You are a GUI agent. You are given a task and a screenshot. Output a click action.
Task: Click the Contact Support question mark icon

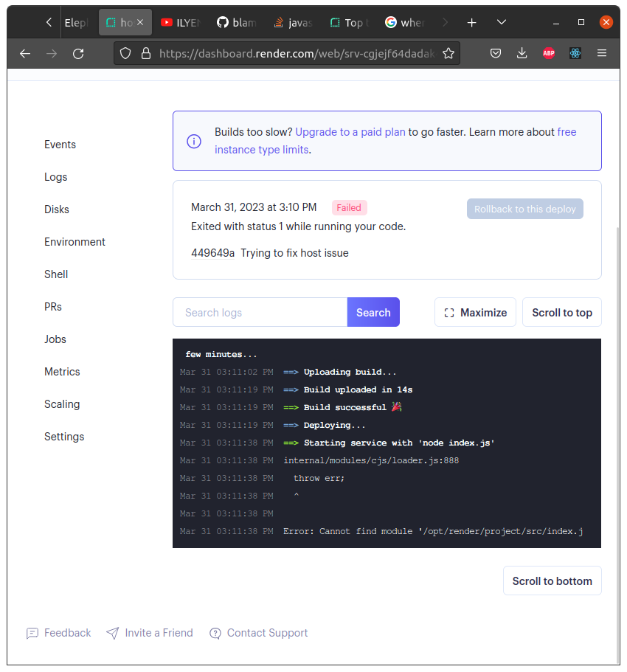coord(215,634)
